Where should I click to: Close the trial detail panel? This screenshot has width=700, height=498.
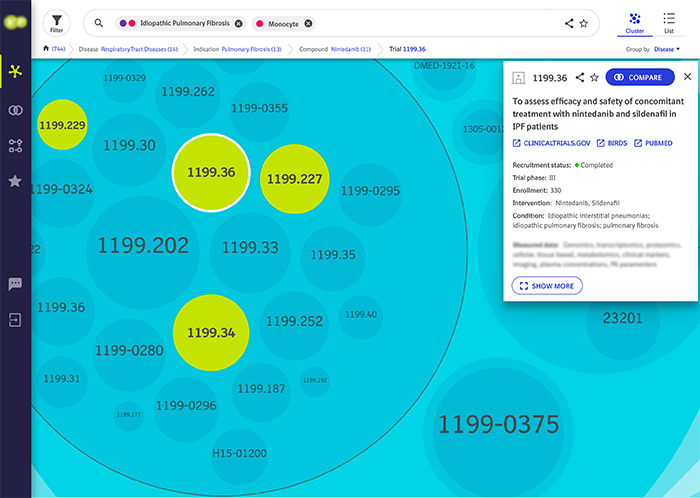pyautogui.click(x=688, y=77)
